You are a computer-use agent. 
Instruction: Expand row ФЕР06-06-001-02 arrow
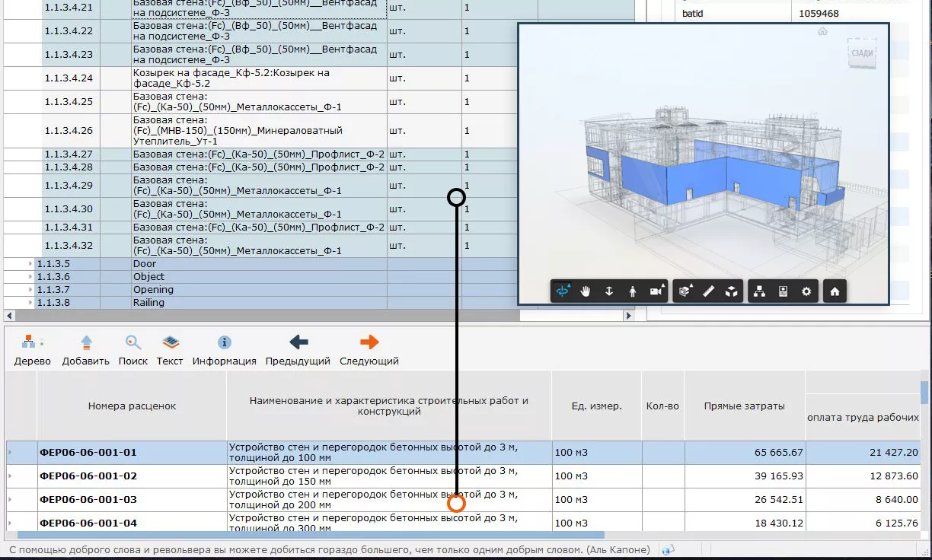pyautogui.click(x=11, y=476)
